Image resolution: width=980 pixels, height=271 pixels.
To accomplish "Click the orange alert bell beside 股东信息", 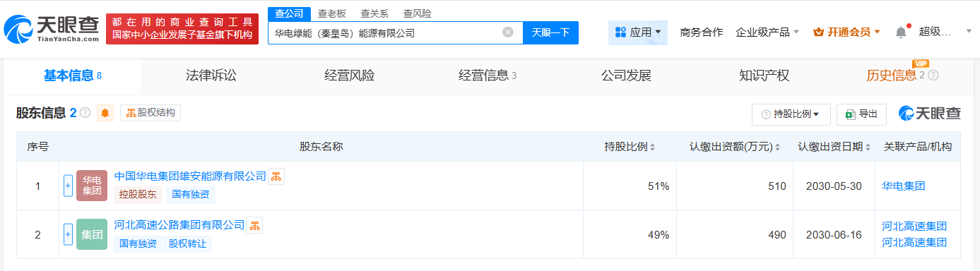I will point(105,113).
